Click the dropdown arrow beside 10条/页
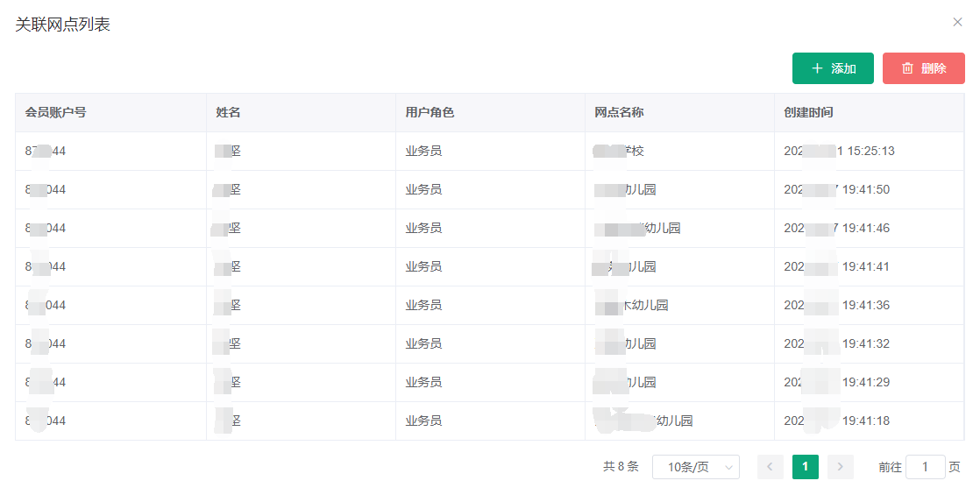Image resolution: width=980 pixels, height=502 pixels. point(728,468)
